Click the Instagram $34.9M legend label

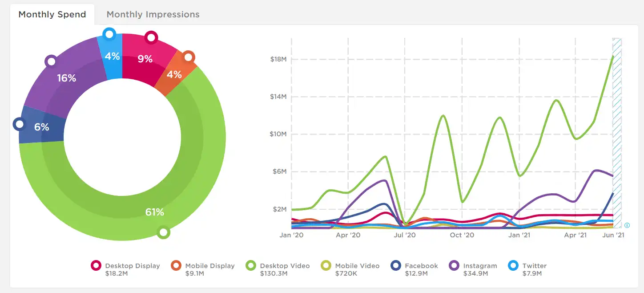[480, 269]
